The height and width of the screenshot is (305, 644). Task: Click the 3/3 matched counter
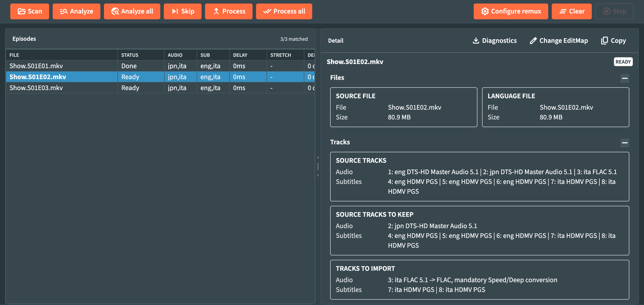294,39
